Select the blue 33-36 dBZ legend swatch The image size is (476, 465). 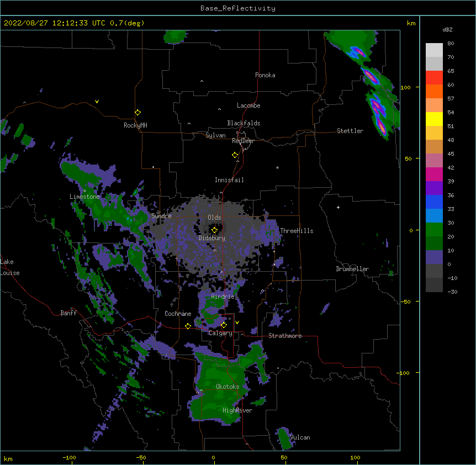tap(434, 202)
